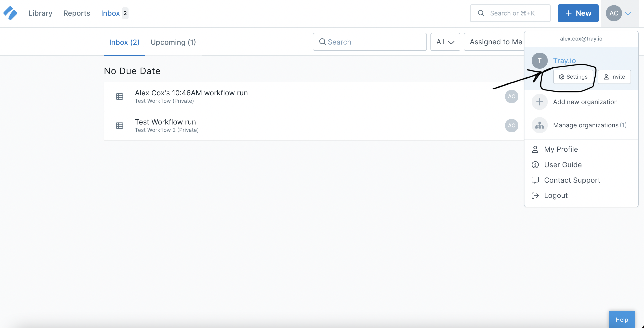Open Manage organizations via the hierarchy icon
Image resolution: width=644 pixels, height=328 pixels.
pos(539,125)
